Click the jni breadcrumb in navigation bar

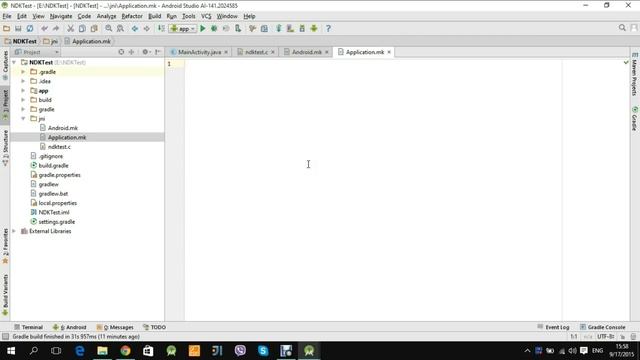(51, 41)
